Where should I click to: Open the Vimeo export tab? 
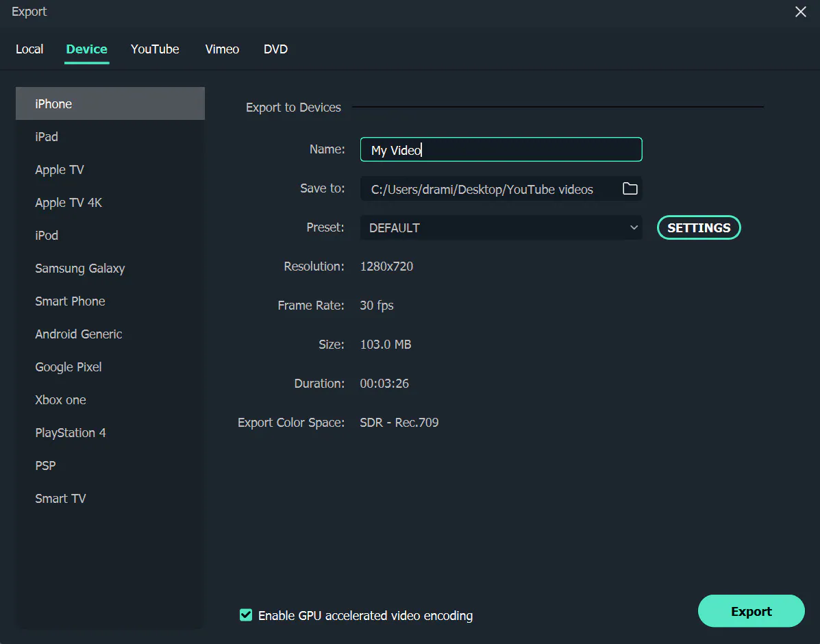[222, 49]
